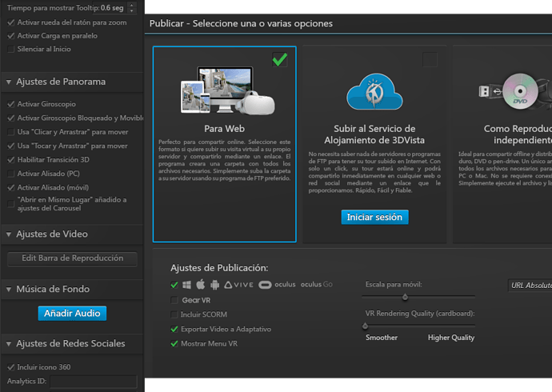Click Iniciar sesión button
The width and height of the screenshot is (552, 392).
point(374,217)
